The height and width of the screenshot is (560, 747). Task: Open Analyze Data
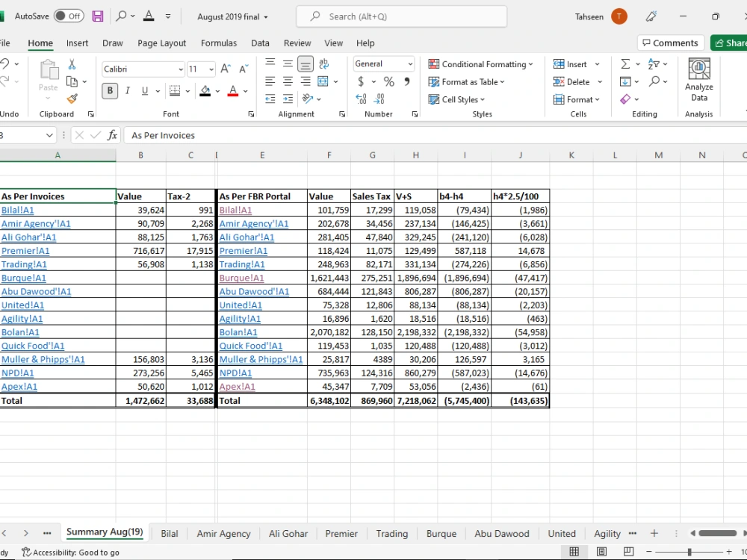699,80
